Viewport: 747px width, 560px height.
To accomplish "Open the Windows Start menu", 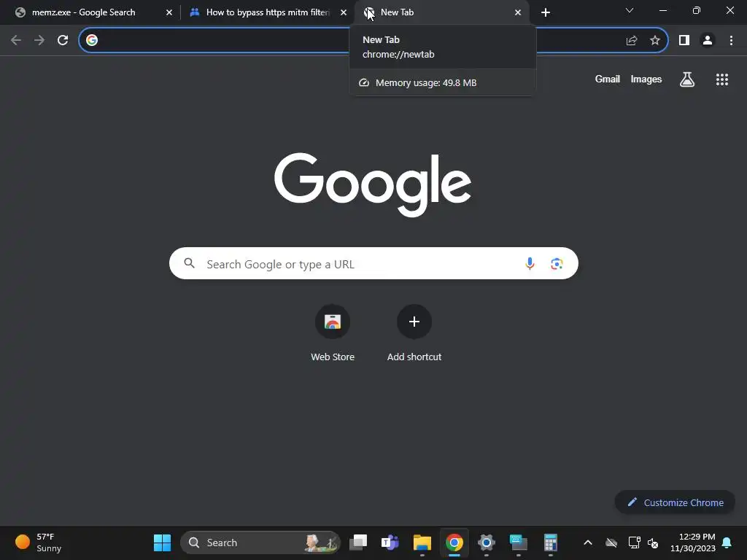I will click(162, 542).
